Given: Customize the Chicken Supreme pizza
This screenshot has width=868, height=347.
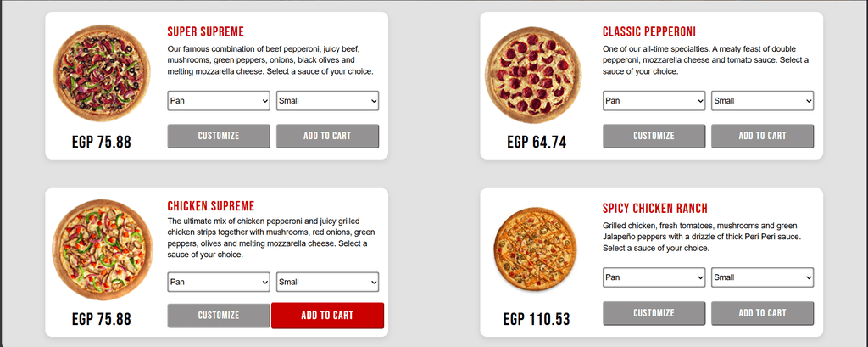Looking at the screenshot, I should tap(219, 316).
